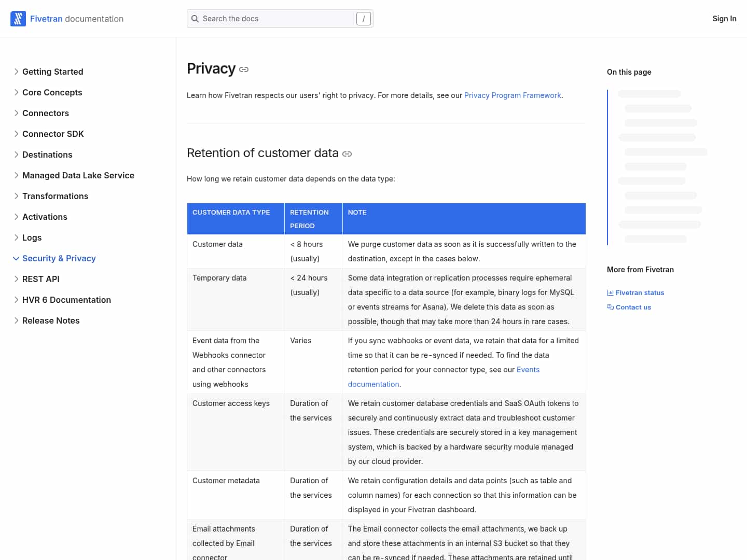This screenshot has height=560, width=747.
Task: Click the Fivetran logo icon
Action: 18,19
